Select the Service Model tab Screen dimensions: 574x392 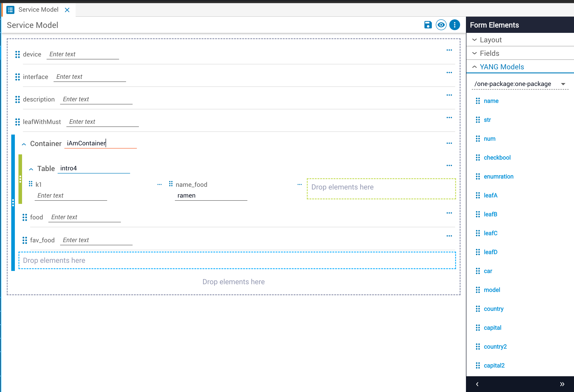(38, 10)
